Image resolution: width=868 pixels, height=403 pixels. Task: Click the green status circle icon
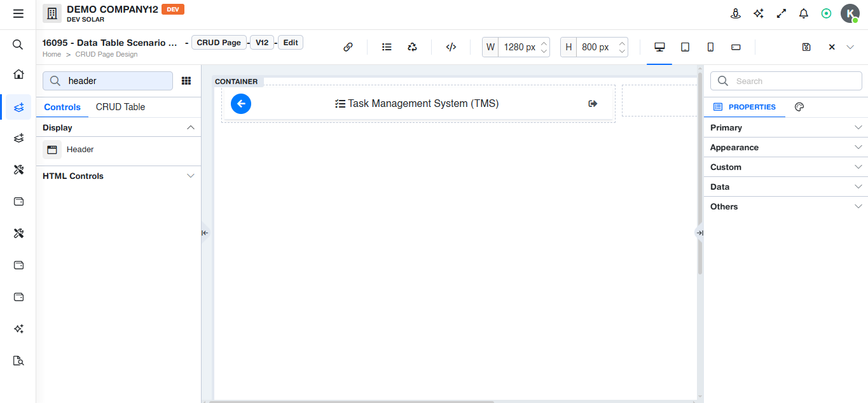pyautogui.click(x=826, y=13)
